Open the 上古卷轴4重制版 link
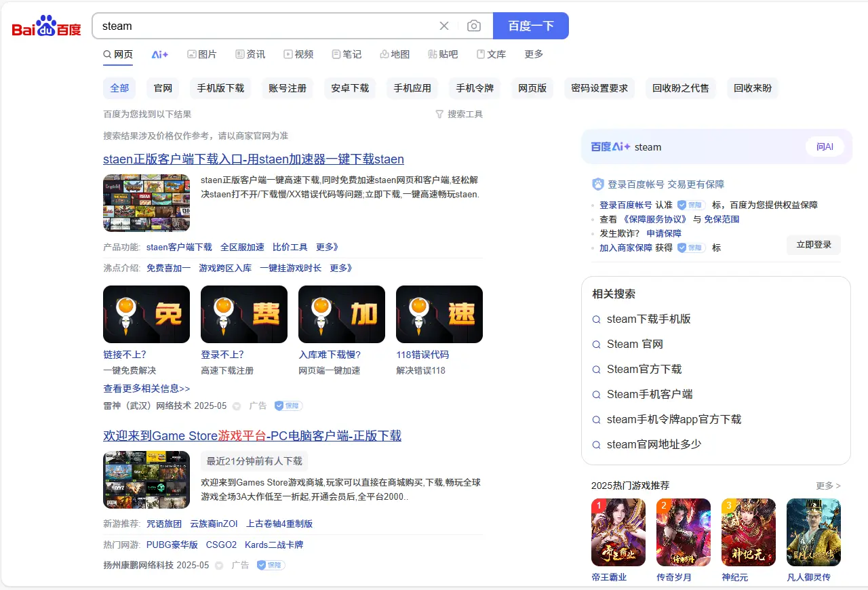Screen dimensions: 868x590 (279, 524)
